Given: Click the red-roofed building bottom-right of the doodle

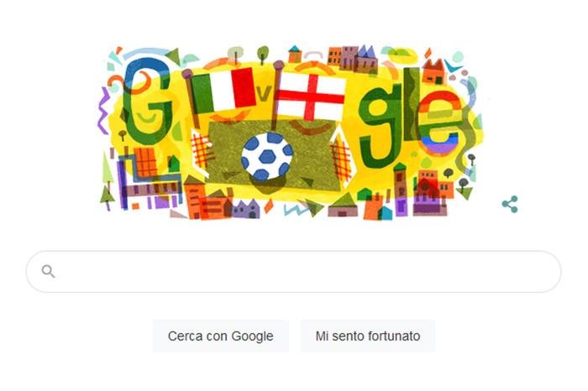Looking at the screenshot, I should pos(430,196).
